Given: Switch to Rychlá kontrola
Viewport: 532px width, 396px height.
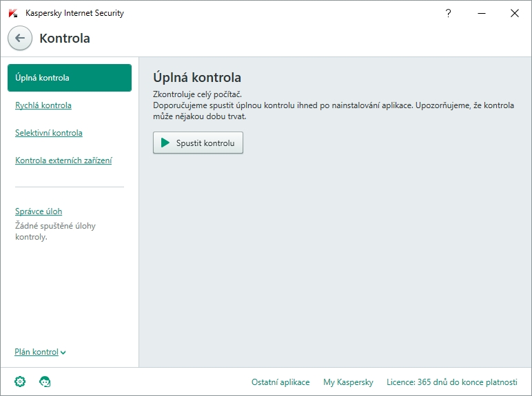Looking at the screenshot, I should click(x=43, y=105).
